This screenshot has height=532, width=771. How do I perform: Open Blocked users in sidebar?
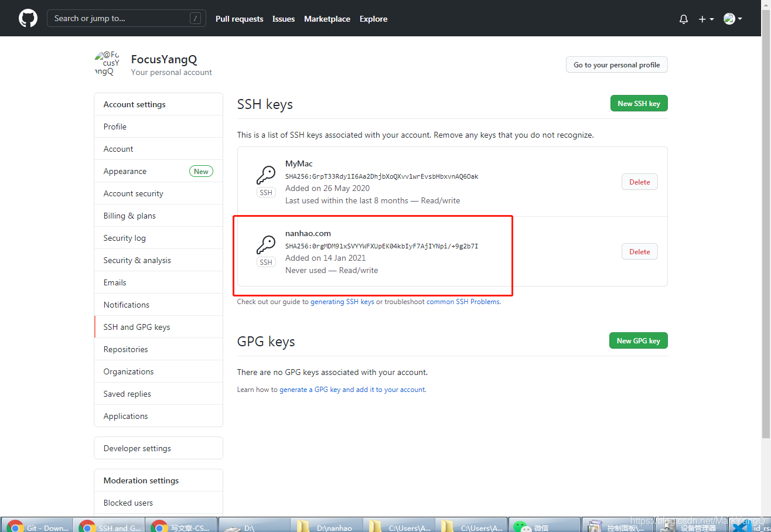(x=158, y=503)
